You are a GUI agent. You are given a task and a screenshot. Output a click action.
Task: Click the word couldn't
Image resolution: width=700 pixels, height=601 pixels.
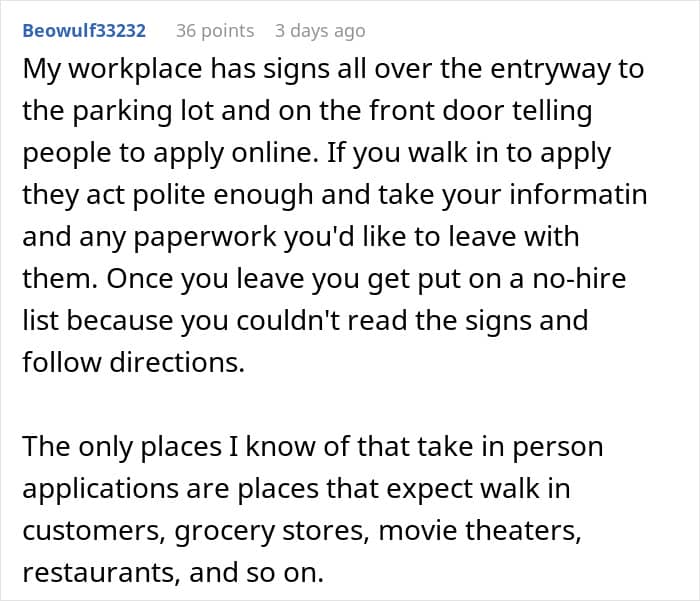(x=288, y=321)
